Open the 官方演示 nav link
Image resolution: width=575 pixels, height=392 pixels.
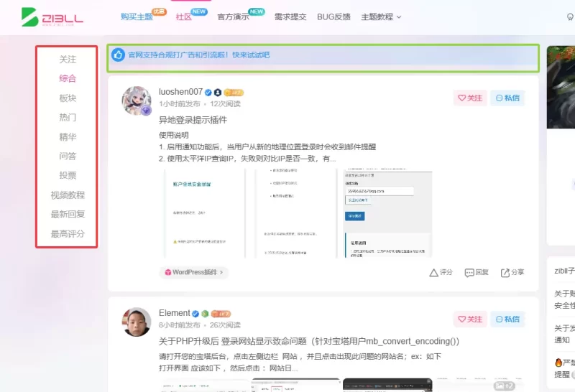pyautogui.click(x=233, y=17)
